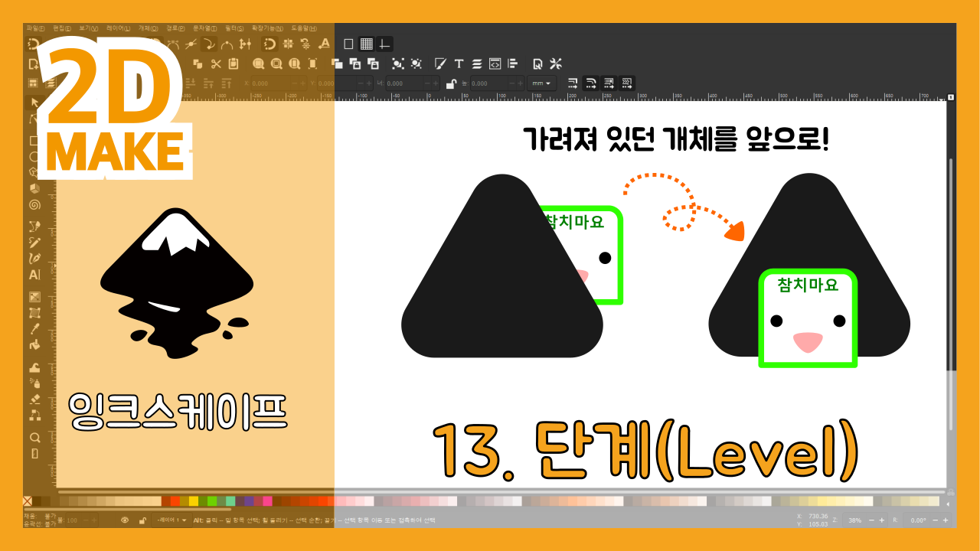Toggle snap to page border

click(348, 44)
